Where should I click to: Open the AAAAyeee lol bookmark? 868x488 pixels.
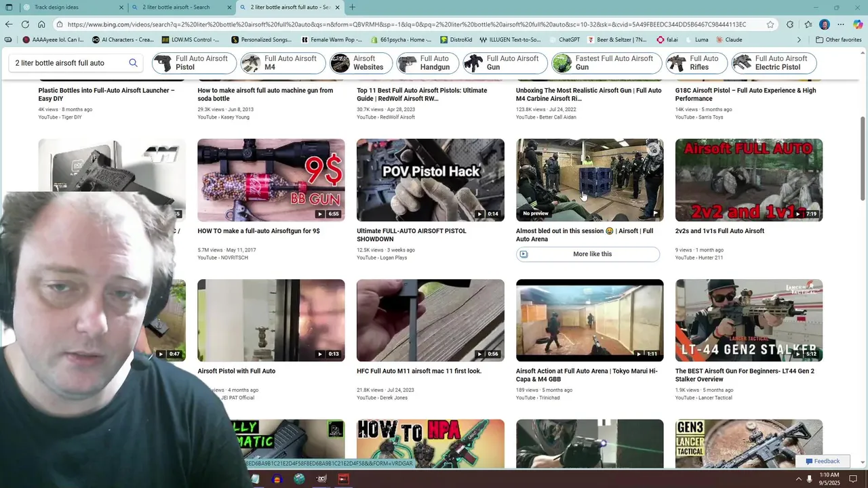pos(54,40)
